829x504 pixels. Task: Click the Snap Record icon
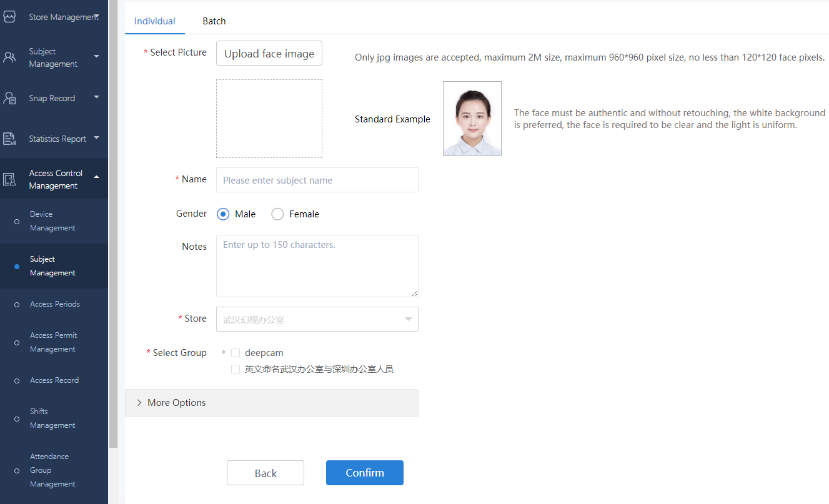coord(9,98)
